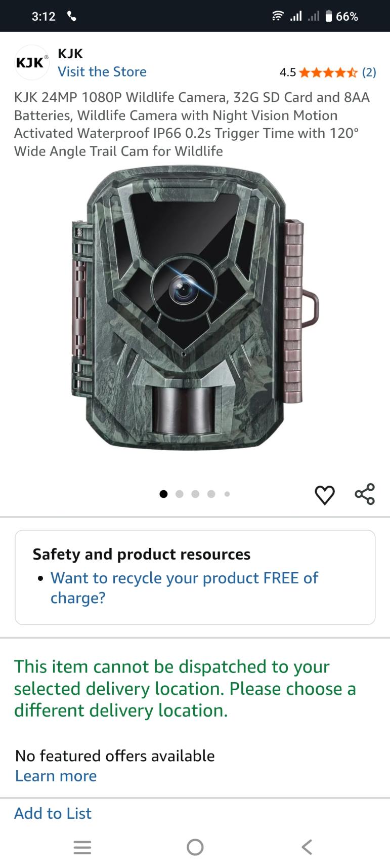The width and height of the screenshot is (390, 868).
Task: Tap the battery indicator at 66%
Action: (341, 16)
